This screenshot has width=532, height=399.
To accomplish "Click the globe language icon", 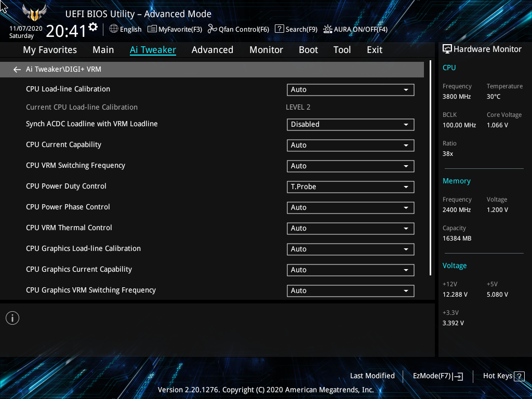I will (x=114, y=29).
